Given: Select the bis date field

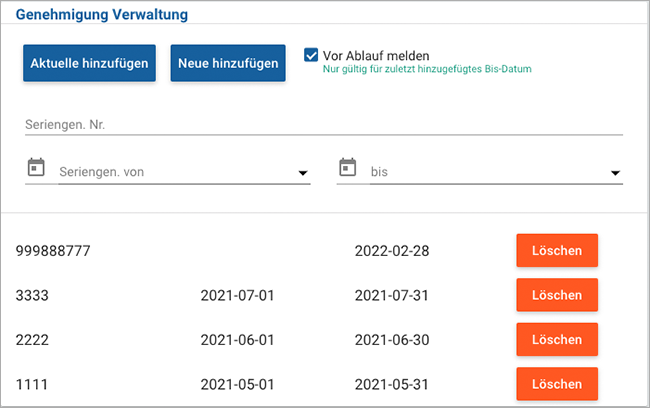Looking at the screenshot, I should (490, 172).
